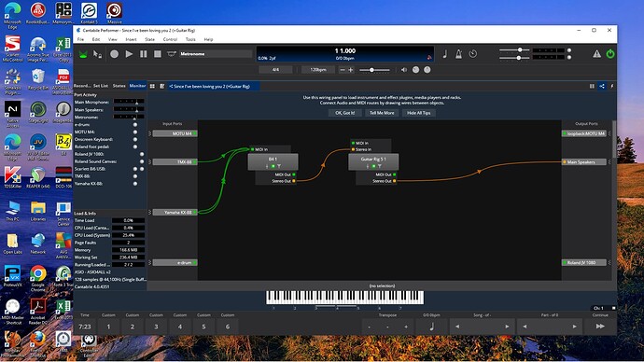644x362 pixels.
Task: Open the 4/4 time signature selector
Action: click(275, 70)
